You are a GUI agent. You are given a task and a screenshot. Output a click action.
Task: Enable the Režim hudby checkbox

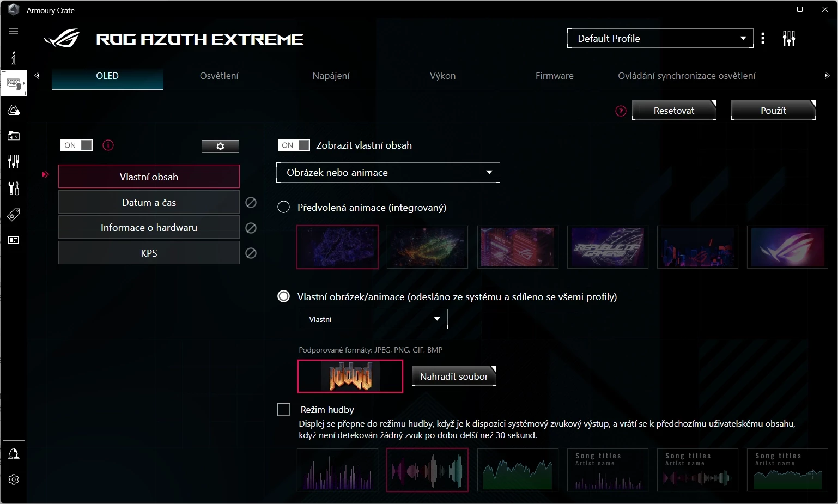point(284,410)
